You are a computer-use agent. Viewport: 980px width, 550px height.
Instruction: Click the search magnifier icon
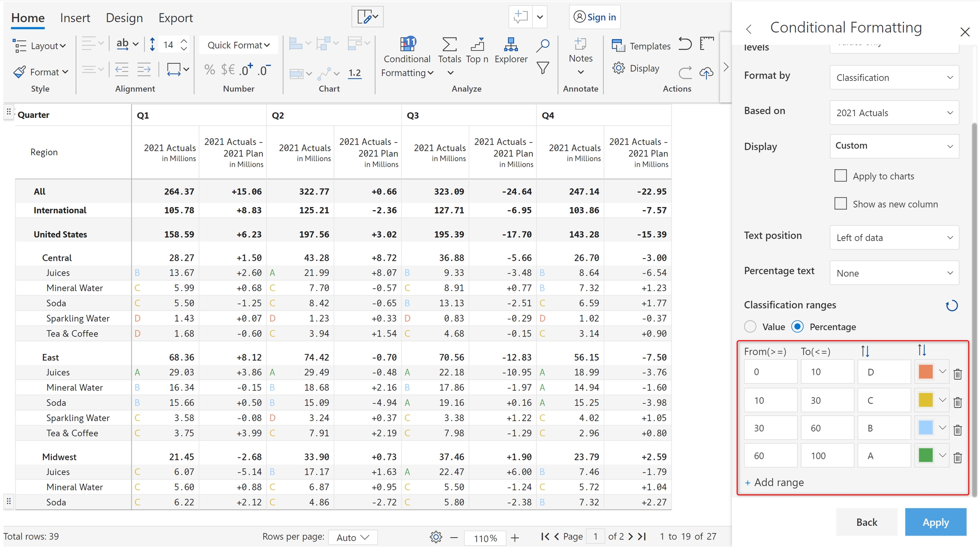[542, 45]
